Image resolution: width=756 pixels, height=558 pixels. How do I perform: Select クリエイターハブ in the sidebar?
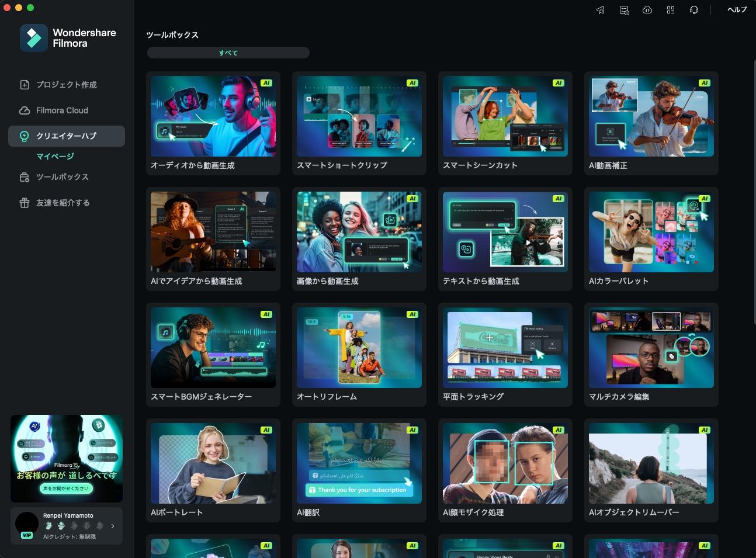click(x=67, y=136)
